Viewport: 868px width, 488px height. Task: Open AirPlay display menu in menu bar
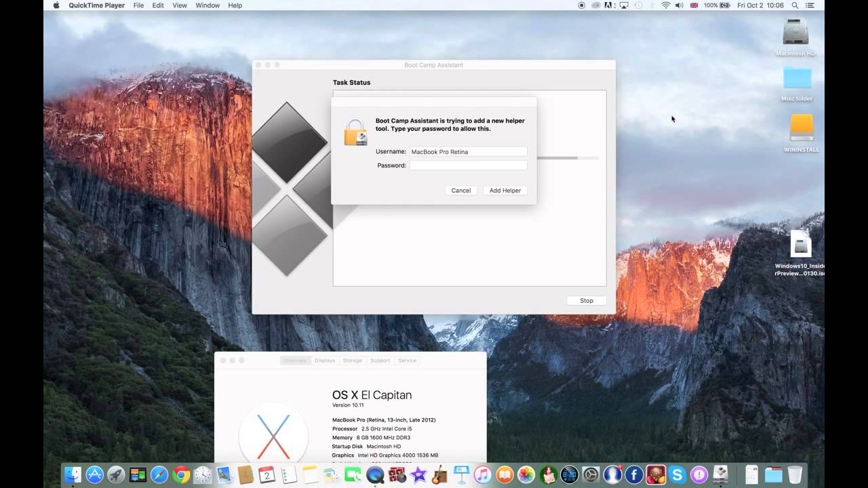pos(624,5)
